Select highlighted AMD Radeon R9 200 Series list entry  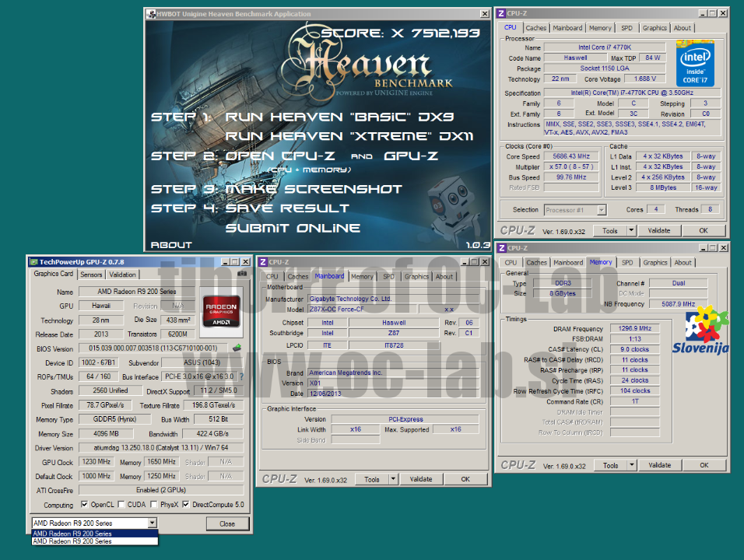94,534
